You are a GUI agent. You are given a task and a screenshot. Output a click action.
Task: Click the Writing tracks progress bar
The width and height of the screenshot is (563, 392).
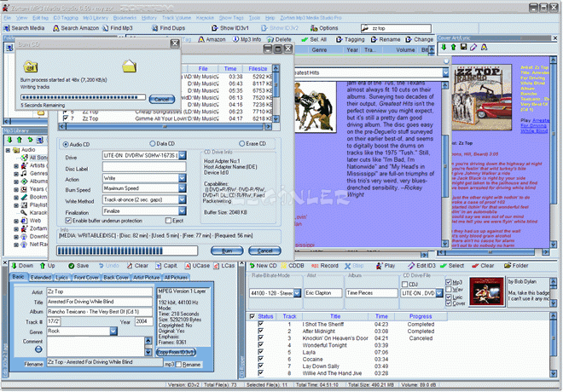click(83, 97)
